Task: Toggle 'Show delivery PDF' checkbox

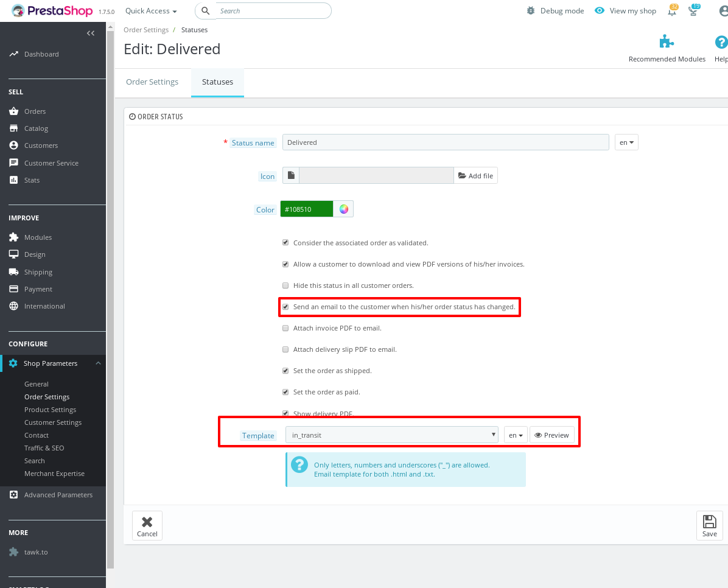Action: click(x=285, y=413)
